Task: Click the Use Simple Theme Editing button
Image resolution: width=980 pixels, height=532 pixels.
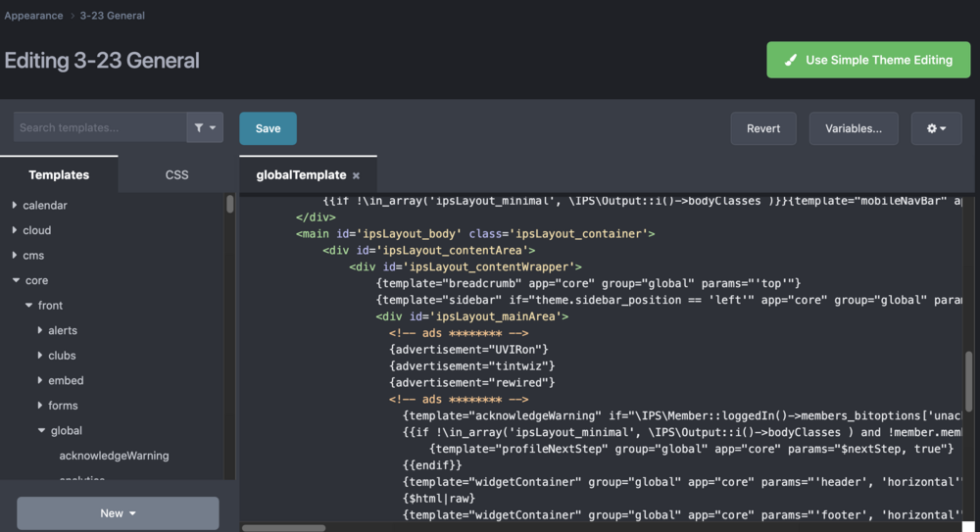Action: pos(868,60)
